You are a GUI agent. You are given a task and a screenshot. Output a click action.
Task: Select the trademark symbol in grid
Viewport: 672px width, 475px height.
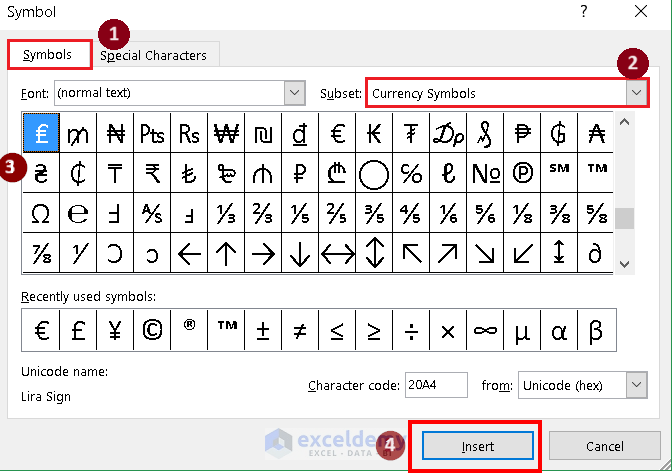tap(596, 172)
